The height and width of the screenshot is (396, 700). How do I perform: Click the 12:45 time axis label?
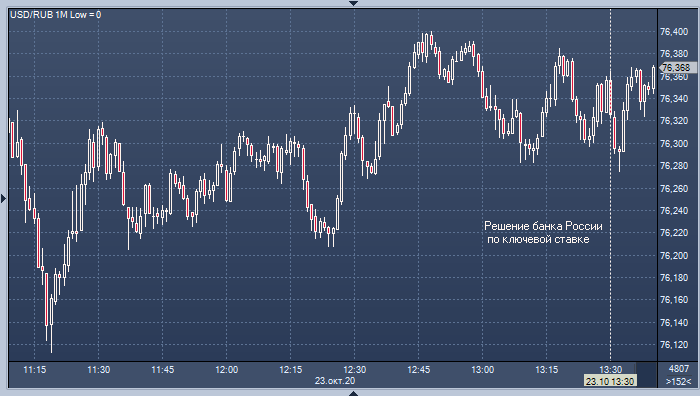tap(419, 370)
